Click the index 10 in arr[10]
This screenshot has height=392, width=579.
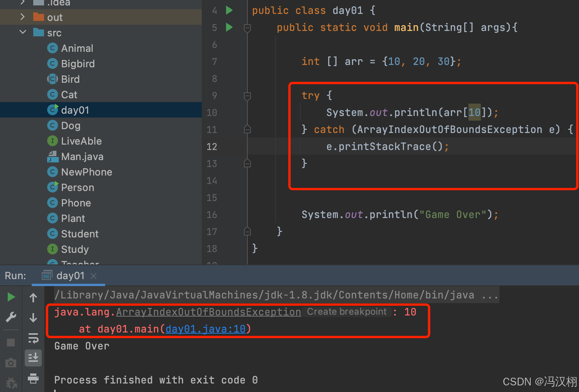tap(474, 112)
